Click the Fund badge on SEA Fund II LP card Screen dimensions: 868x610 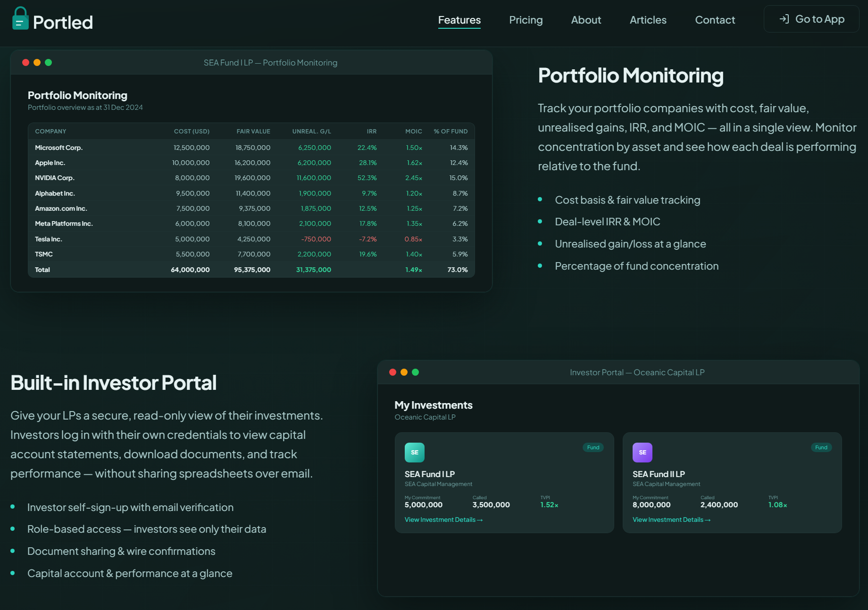821,447
